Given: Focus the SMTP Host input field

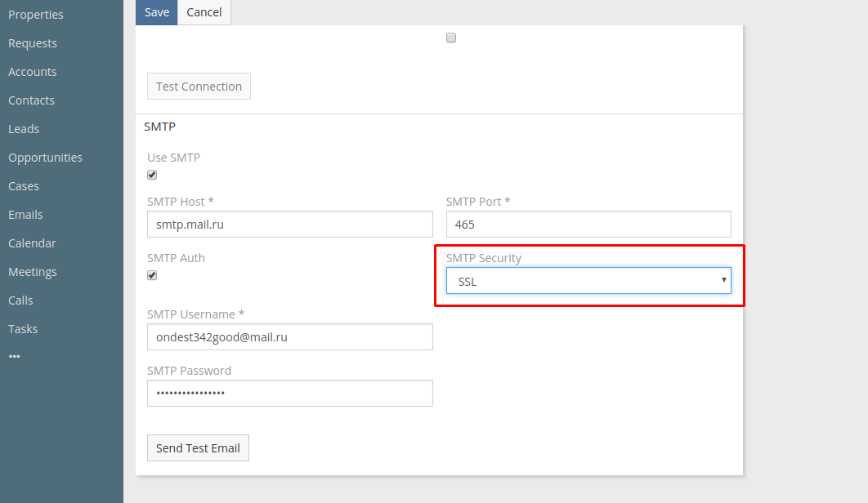Looking at the screenshot, I should [289, 225].
